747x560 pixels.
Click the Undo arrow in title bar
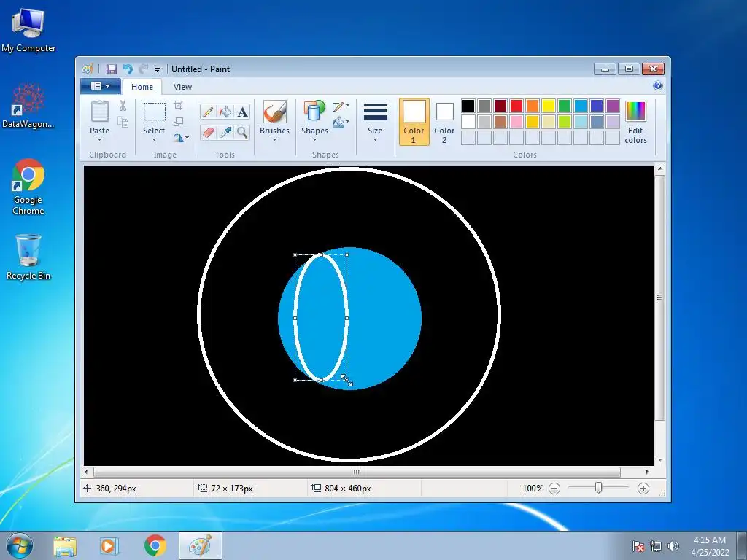(x=128, y=69)
